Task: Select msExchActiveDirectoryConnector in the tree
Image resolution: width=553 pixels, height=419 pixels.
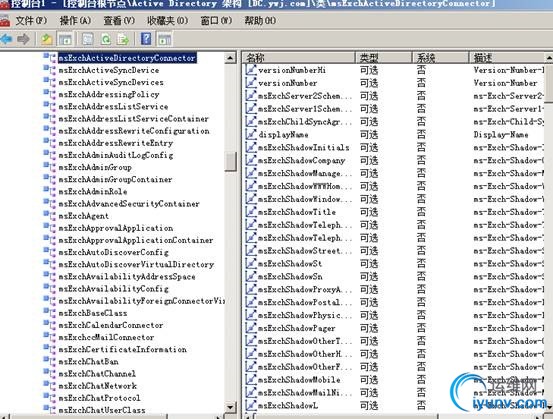Action: coord(127,58)
